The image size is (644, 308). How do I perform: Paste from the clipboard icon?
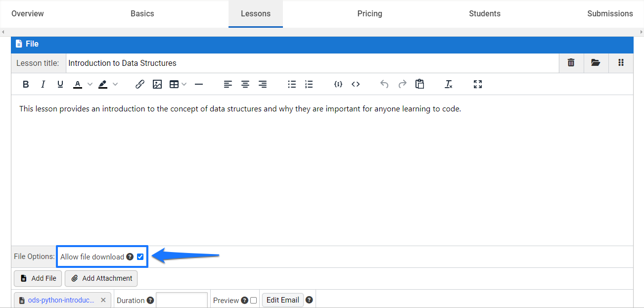click(x=419, y=84)
